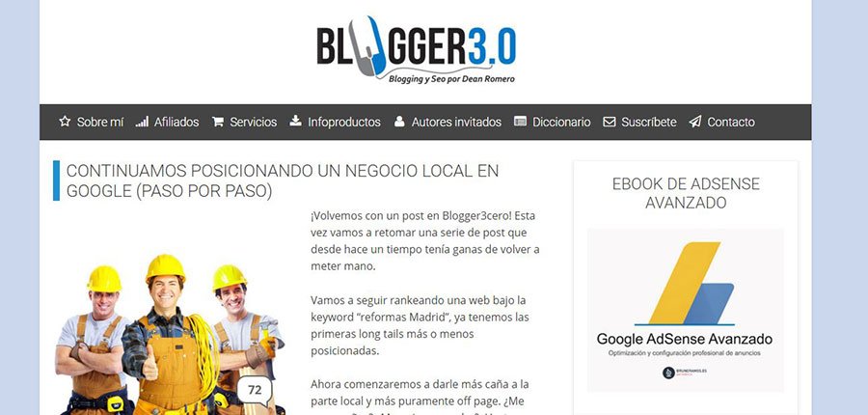Click the user icon beside Autores invitados
Viewport: 868px width, 415px height.
399,122
